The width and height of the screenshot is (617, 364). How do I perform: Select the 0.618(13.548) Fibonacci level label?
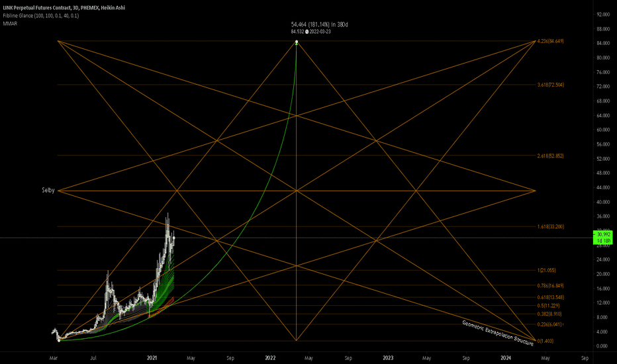[551, 298]
